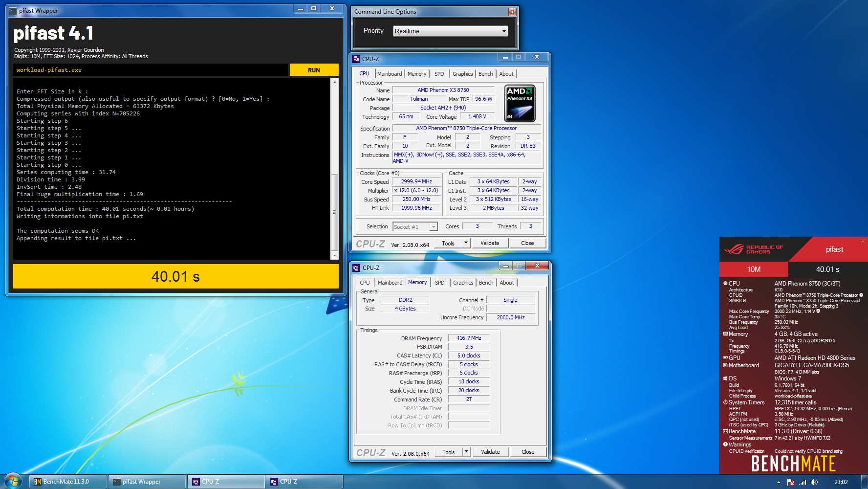Click Close button in top CPU-Z CPU window
This screenshot has width=868, height=489.
[x=527, y=243]
